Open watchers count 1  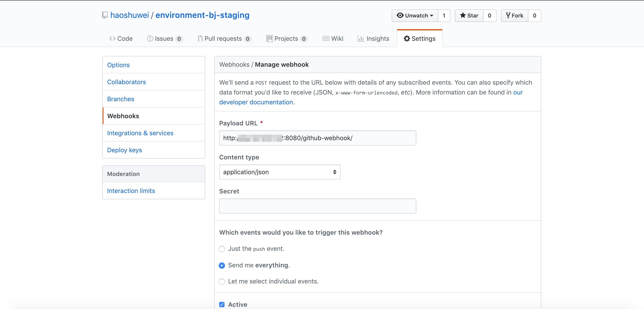click(x=444, y=15)
